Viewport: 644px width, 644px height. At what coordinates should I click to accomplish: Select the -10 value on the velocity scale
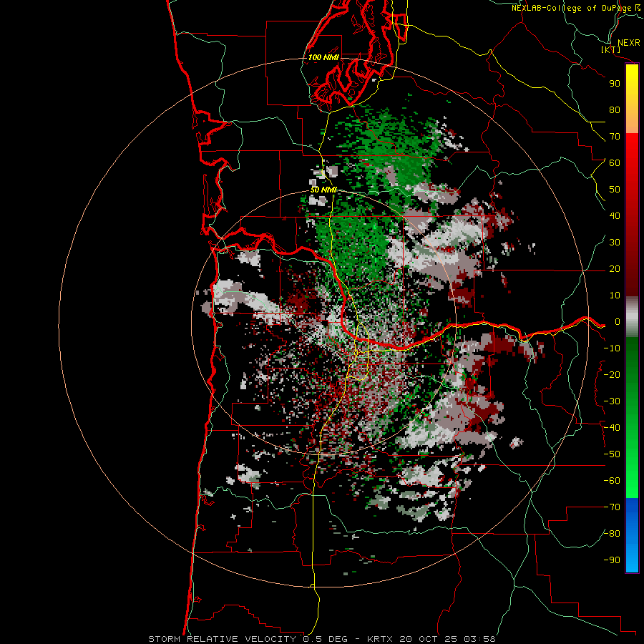(x=612, y=348)
